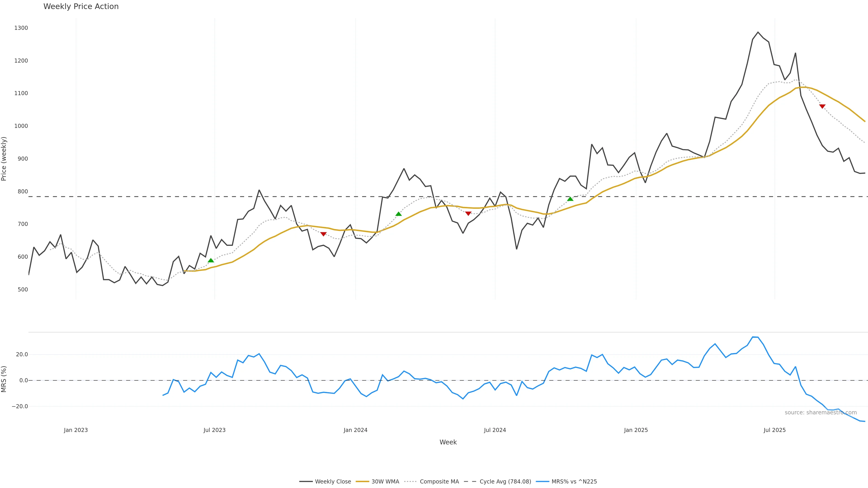Click the Weekly Price Action chart title
This screenshot has height=488, width=868.
(x=81, y=6)
